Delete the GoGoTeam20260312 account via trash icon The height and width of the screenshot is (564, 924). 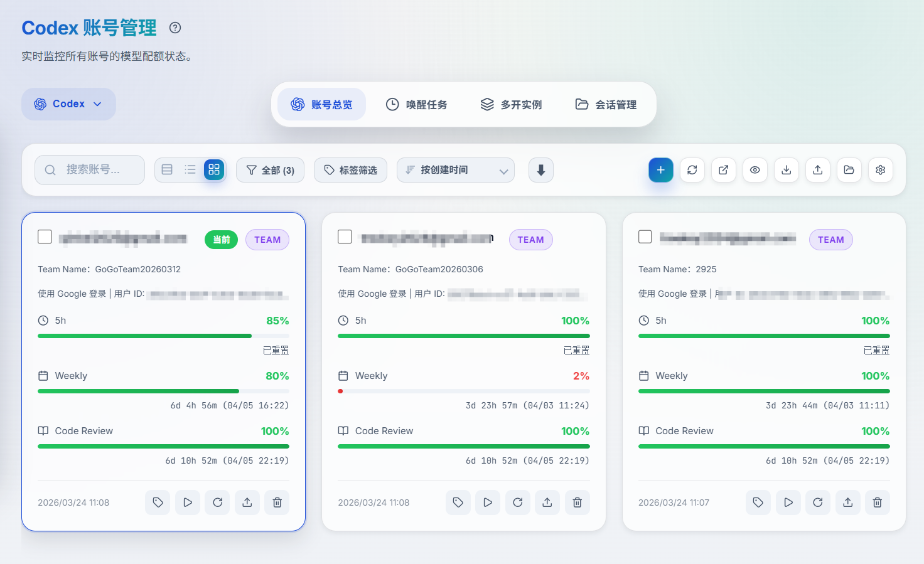coord(277,503)
